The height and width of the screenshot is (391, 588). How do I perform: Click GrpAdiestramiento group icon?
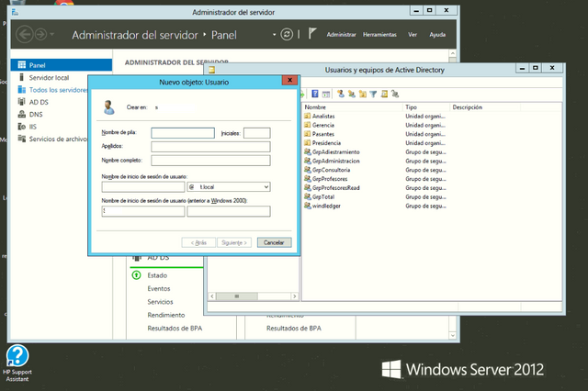tap(308, 151)
